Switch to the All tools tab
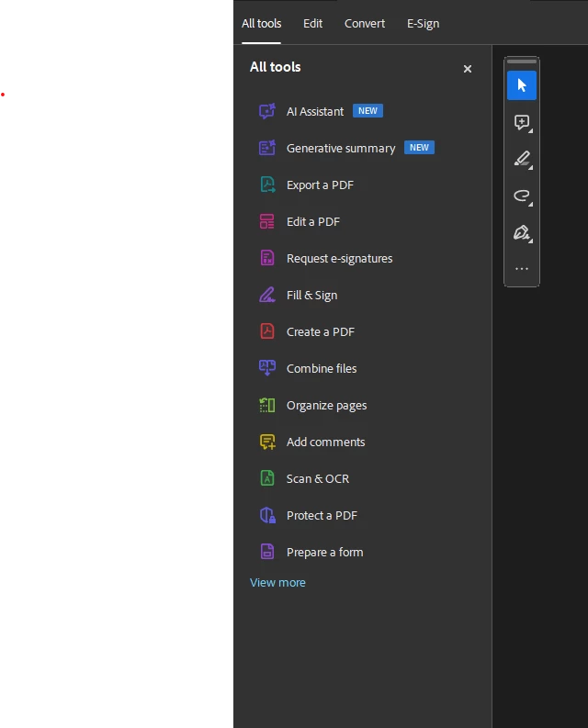 point(261,24)
